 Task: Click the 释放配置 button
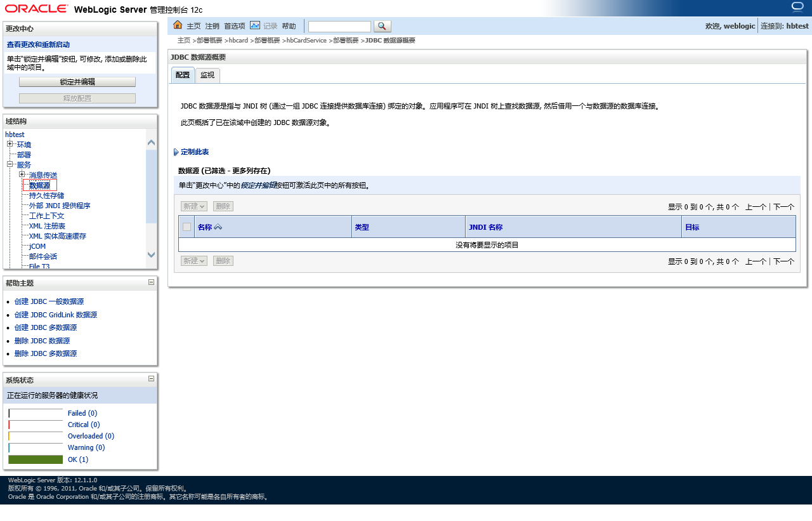click(77, 98)
